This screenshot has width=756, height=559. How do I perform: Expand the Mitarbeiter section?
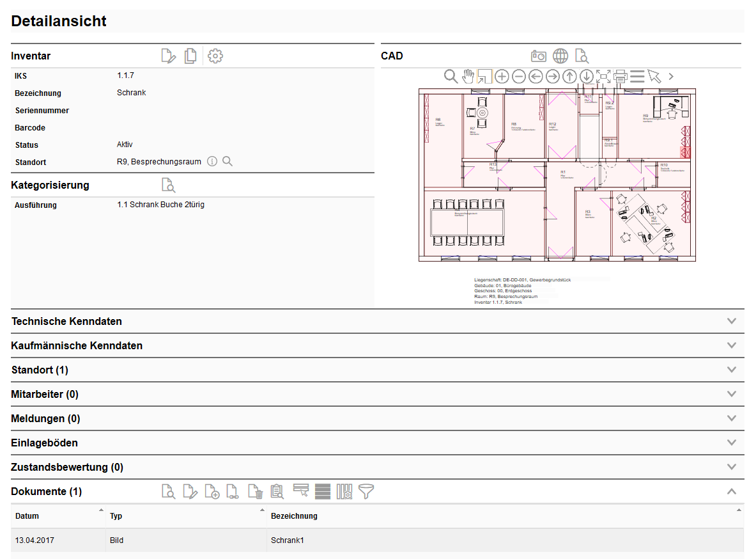tap(731, 394)
